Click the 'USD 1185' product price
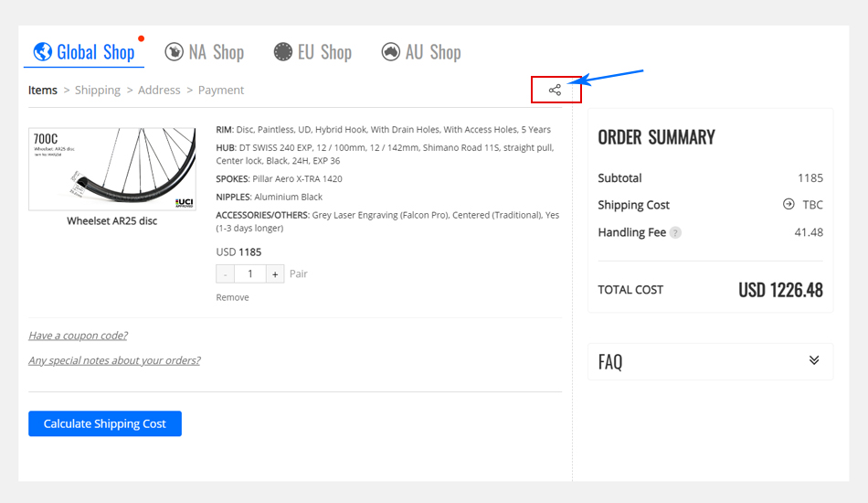 pyautogui.click(x=238, y=252)
